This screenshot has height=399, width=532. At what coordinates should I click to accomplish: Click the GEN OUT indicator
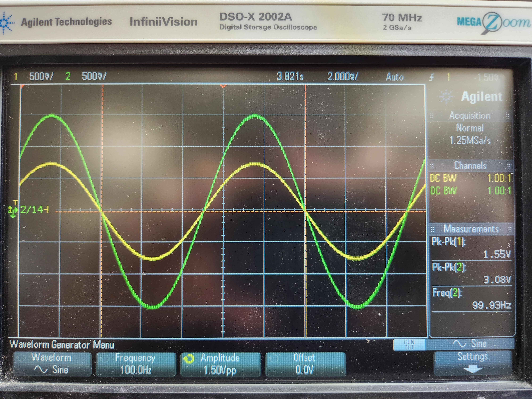(x=409, y=345)
